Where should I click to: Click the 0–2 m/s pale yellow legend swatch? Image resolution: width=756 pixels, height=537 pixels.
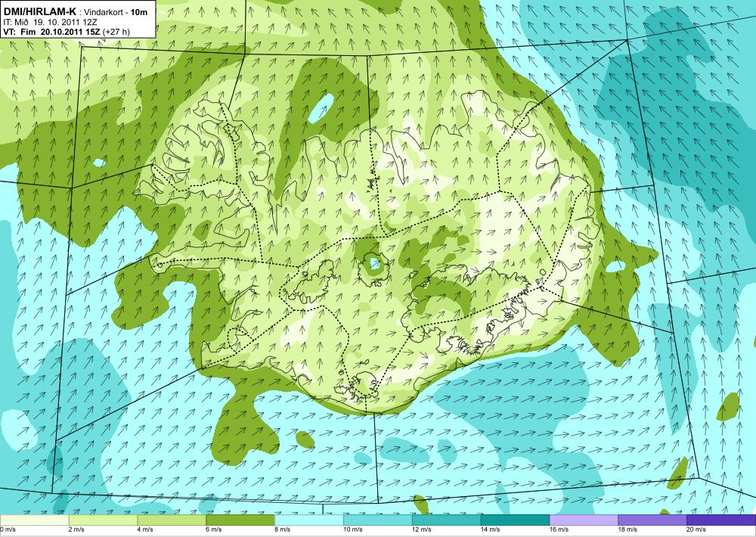click(x=34, y=520)
